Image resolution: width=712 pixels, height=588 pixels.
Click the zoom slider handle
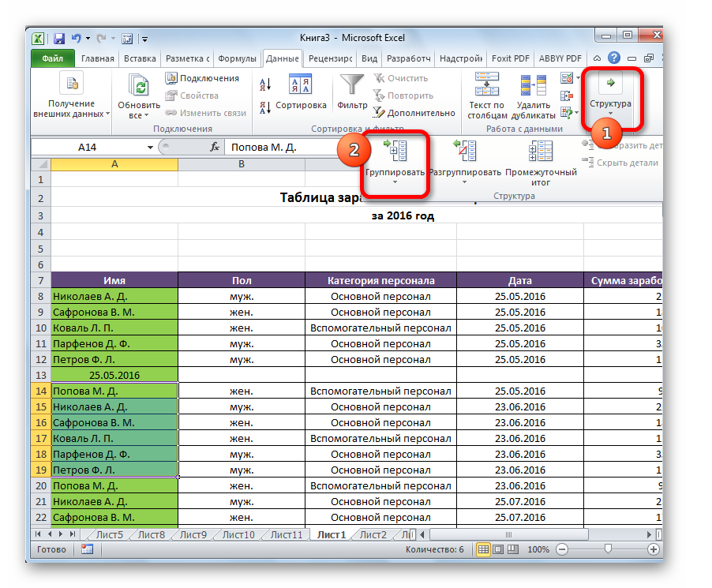pyautogui.click(x=606, y=549)
